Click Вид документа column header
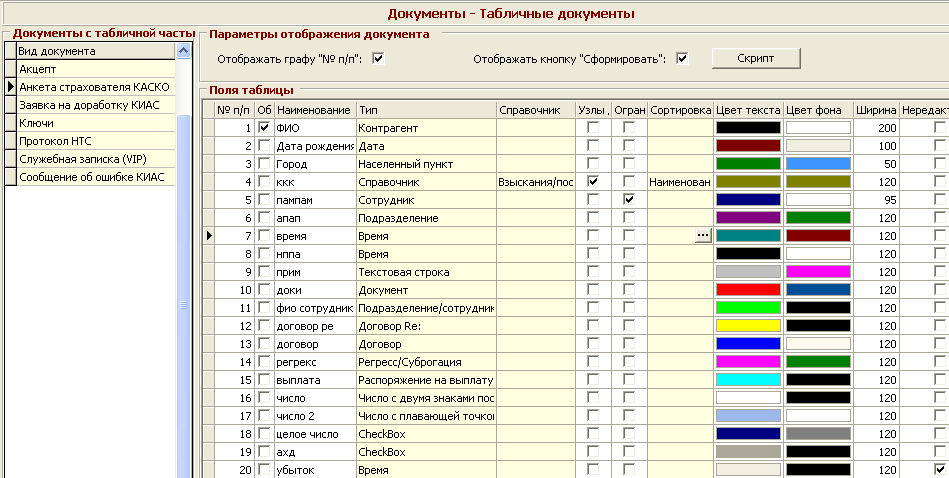949x478 pixels. [96, 51]
